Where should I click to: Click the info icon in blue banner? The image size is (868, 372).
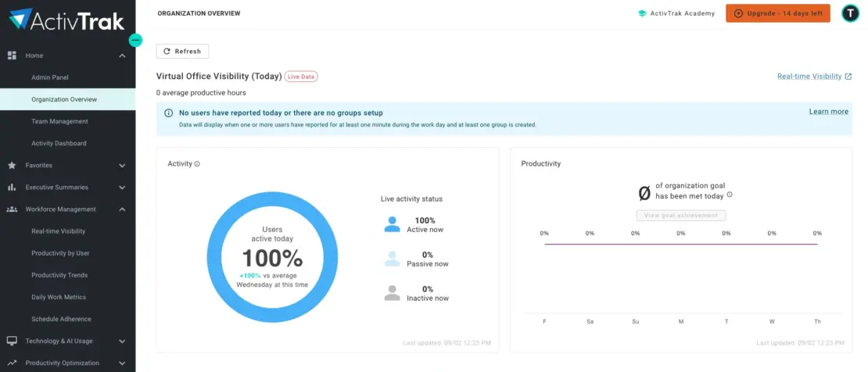[168, 113]
